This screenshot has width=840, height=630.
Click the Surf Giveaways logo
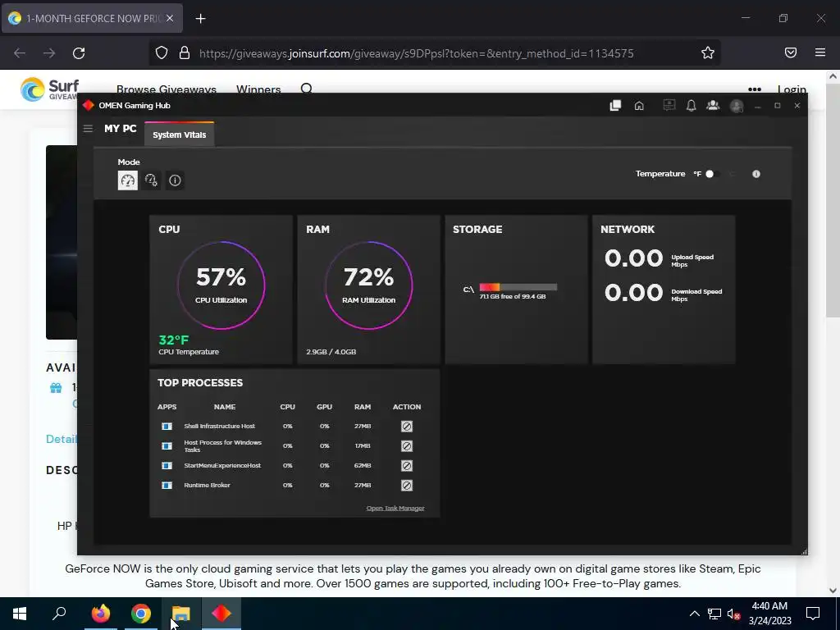pyautogui.click(x=49, y=89)
